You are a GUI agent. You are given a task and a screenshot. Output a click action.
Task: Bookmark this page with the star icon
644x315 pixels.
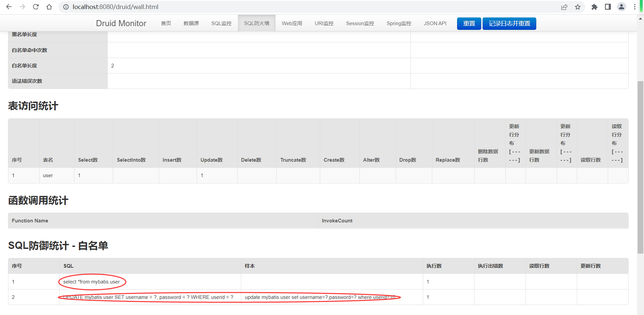(x=578, y=7)
